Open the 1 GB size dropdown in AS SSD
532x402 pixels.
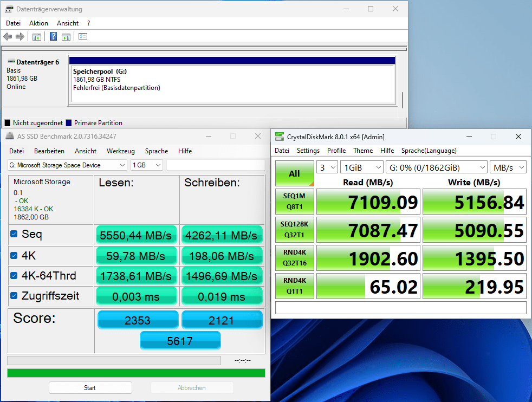(147, 165)
